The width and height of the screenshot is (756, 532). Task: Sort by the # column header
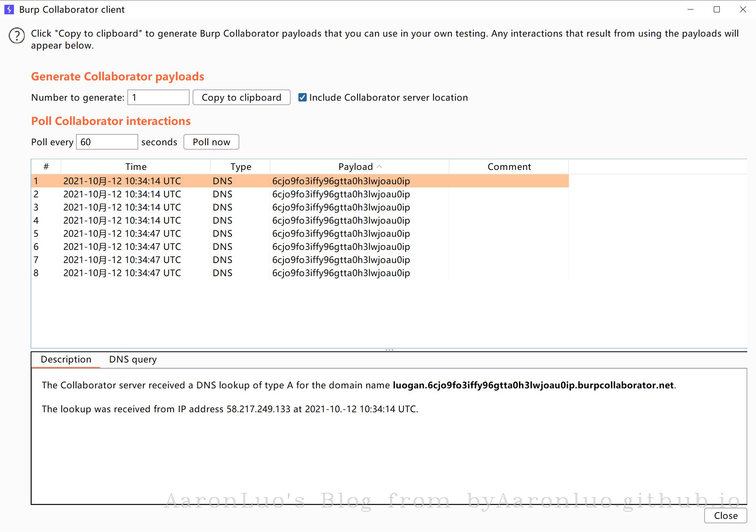tap(46, 167)
